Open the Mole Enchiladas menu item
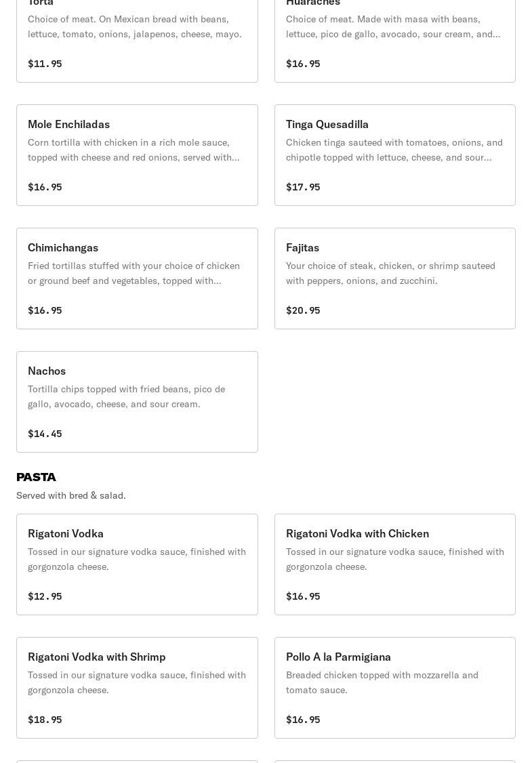This screenshot has height=763, width=532. click(68, 125)
